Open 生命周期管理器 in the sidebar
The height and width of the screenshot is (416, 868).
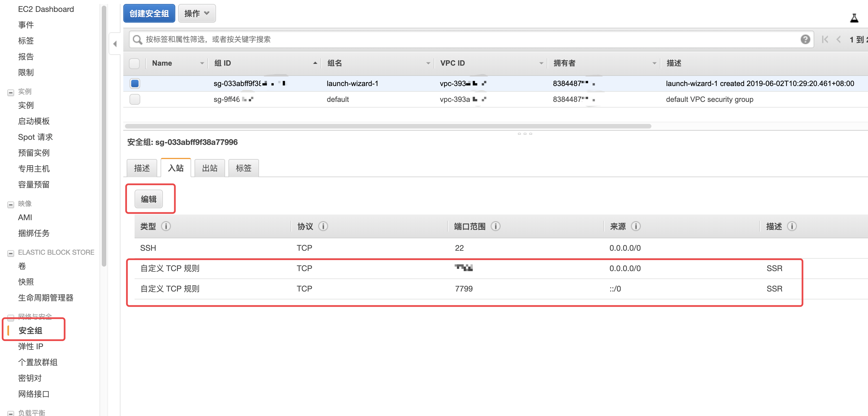click(x=46, y=298)
